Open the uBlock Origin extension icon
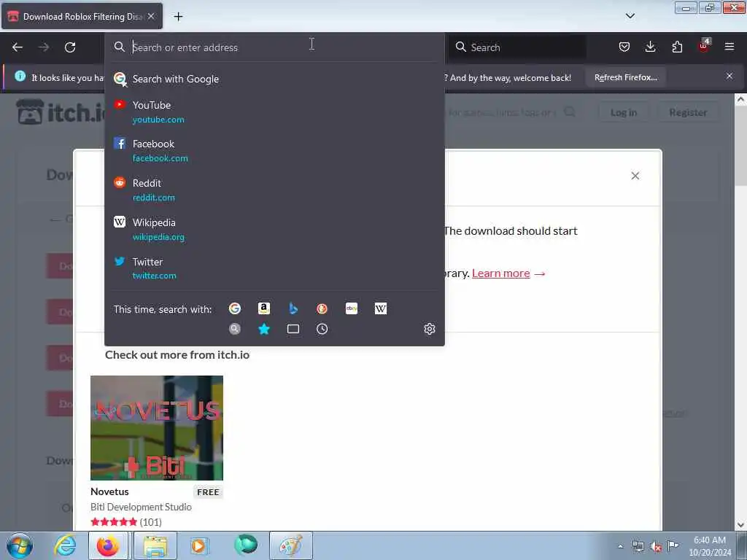 [704, 46]
